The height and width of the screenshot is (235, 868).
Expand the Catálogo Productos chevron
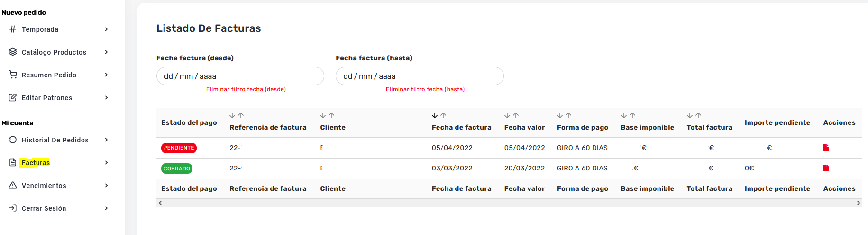[106, 52]
